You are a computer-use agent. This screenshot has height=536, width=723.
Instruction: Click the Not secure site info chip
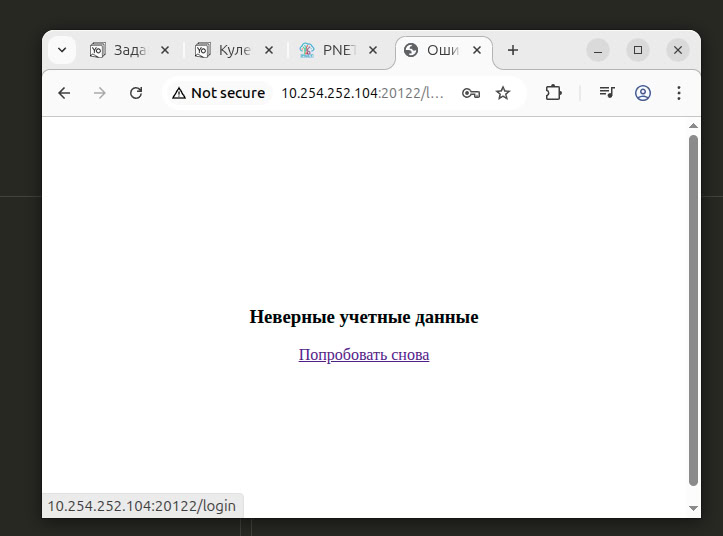(219, 93)
